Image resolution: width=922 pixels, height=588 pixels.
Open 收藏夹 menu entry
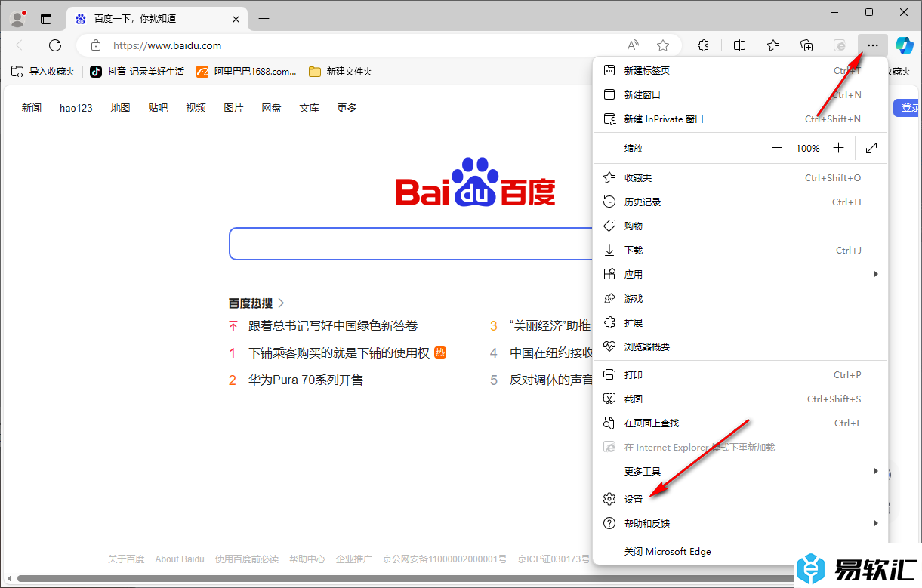pyautogui.click(x=741, y=177)
